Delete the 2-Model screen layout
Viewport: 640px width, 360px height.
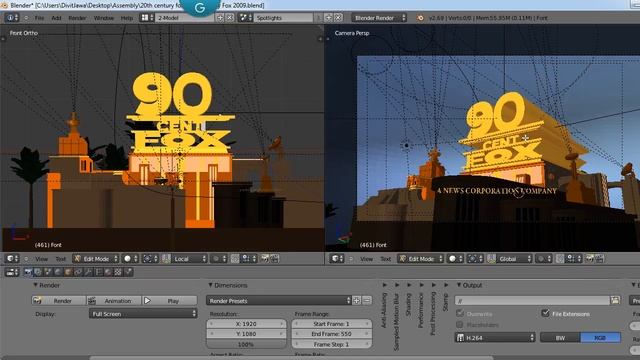[230, 18]
